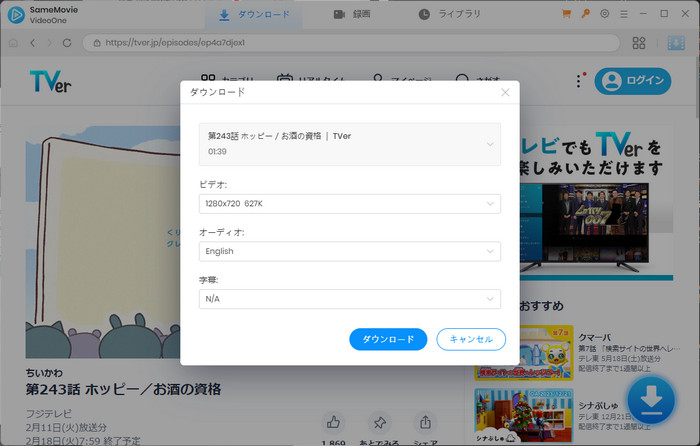The width and height of the screenshot is (700, 446).
Task: Share the episode via share icon
Action: (425, 422)
